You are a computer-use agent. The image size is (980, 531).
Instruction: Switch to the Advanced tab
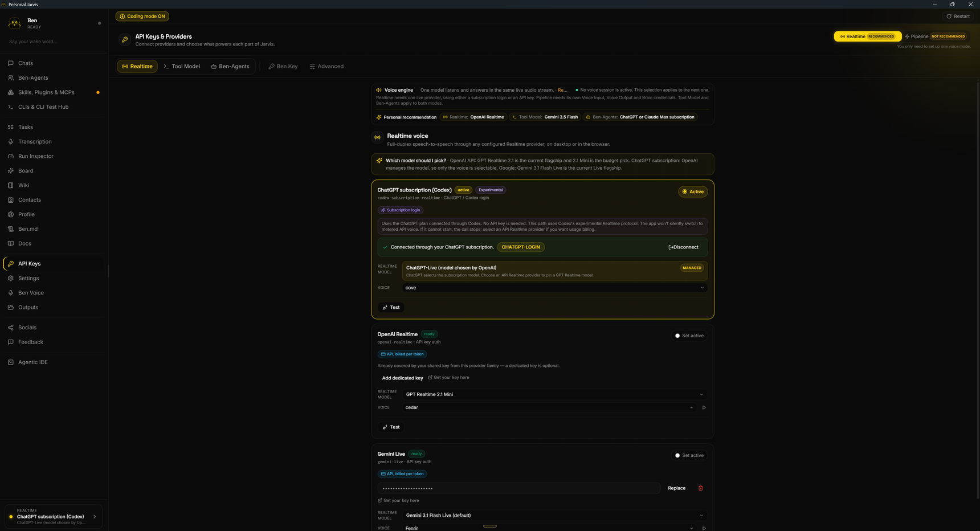(326, 67)
